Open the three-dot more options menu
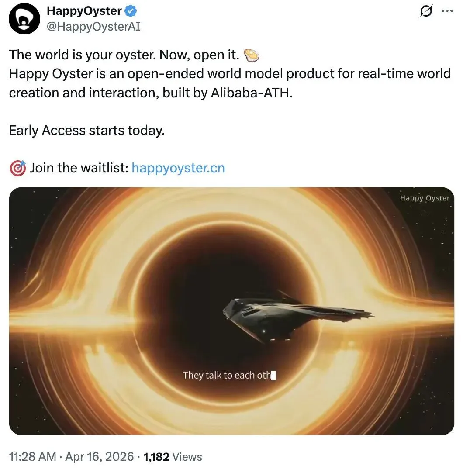 pos(447,11)
